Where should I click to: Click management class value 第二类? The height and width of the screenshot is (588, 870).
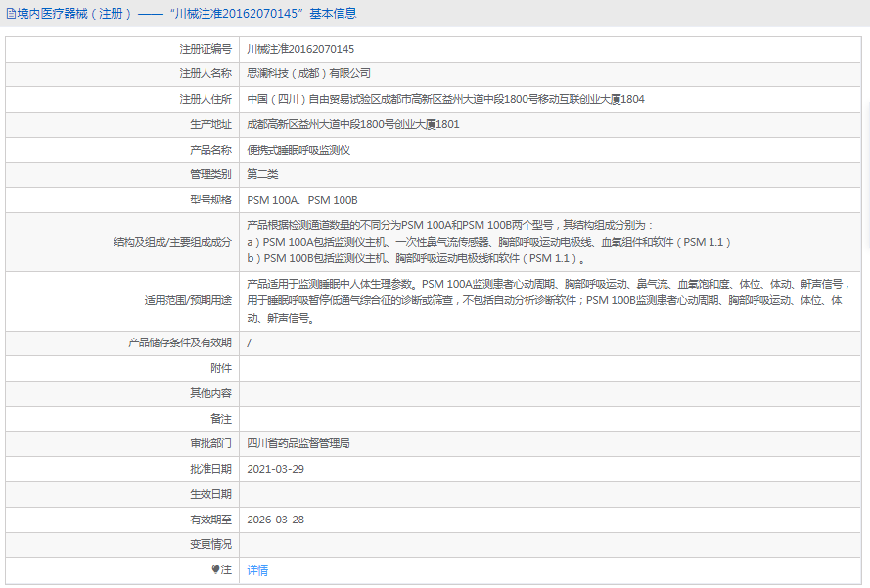click(262, 174)
